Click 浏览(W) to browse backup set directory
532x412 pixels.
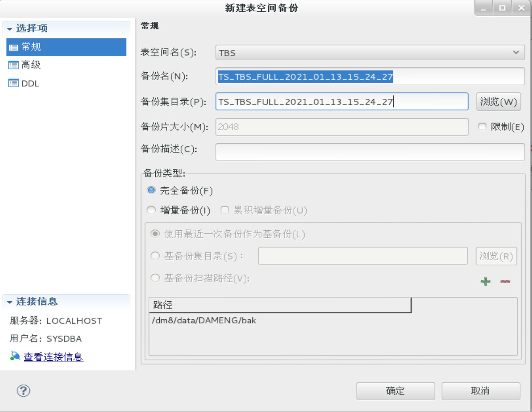click(x=499, y=102)
